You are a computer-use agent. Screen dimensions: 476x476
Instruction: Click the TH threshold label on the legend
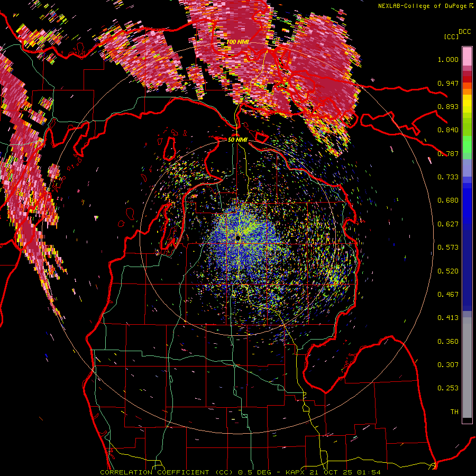(x=454, y=412)
